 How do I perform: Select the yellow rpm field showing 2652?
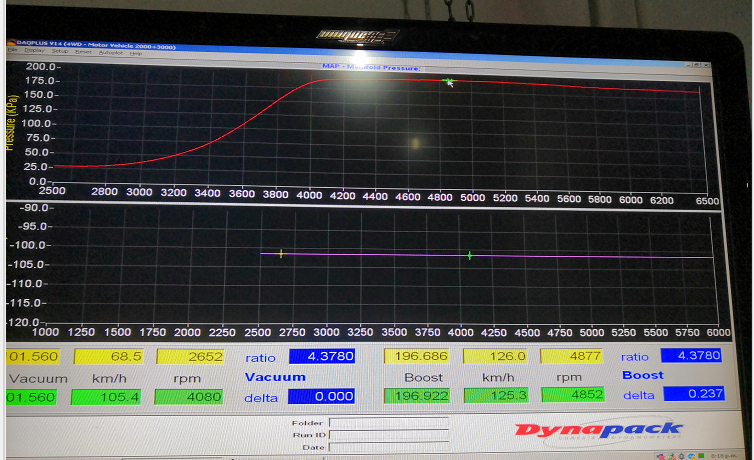click(188, 356)
